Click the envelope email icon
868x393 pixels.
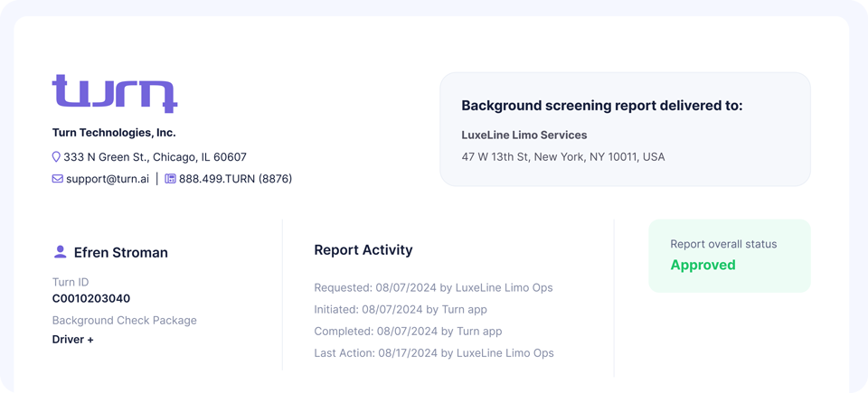(57, 179)
